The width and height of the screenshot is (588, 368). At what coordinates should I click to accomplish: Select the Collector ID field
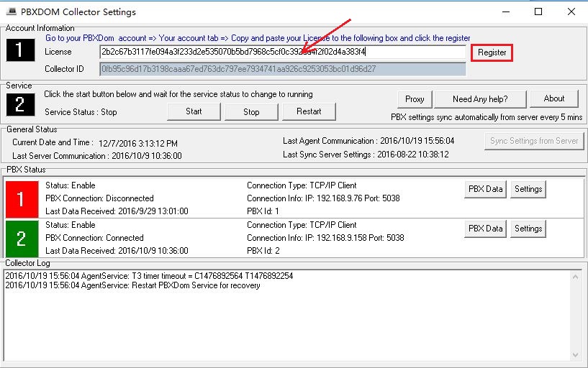[x=283, y=69]
